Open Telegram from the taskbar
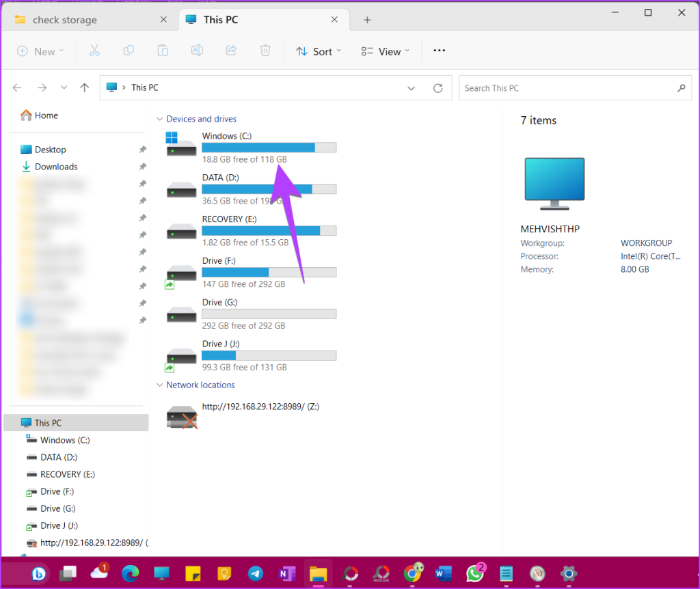This screenshot has height=589, width=700. (255, 573)
